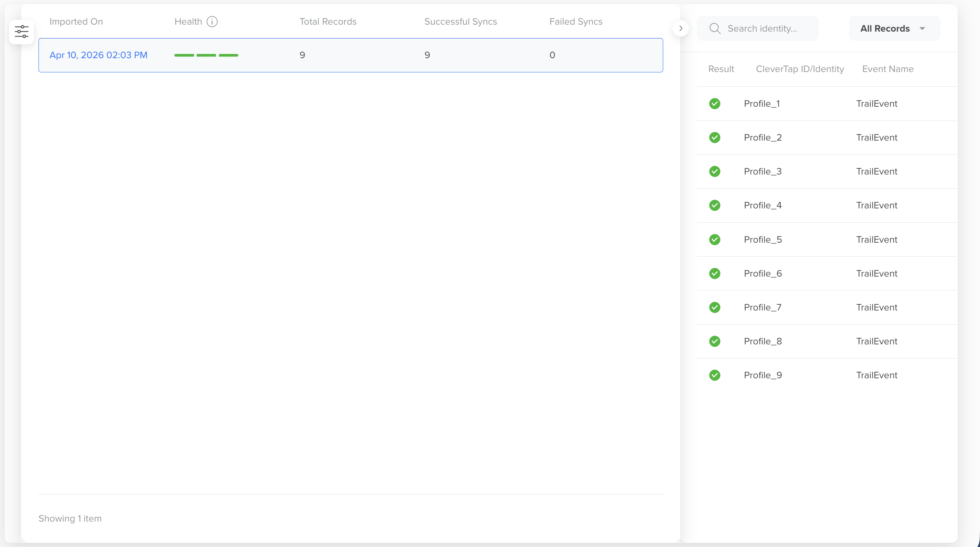Click Profile_7 green success checkmark
The height and width of the screenshot is (547, 980).
coord(715,307)
